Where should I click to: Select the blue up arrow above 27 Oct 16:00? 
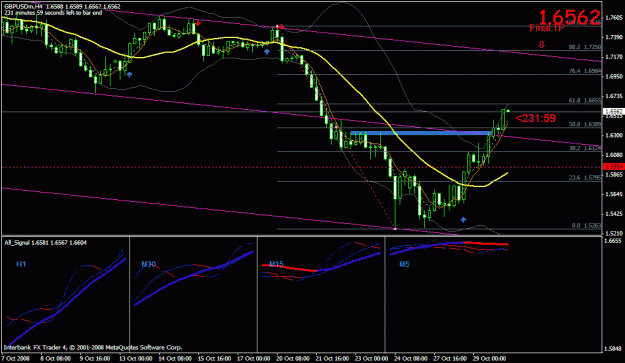pyautogui.click(x=463, y=220)
